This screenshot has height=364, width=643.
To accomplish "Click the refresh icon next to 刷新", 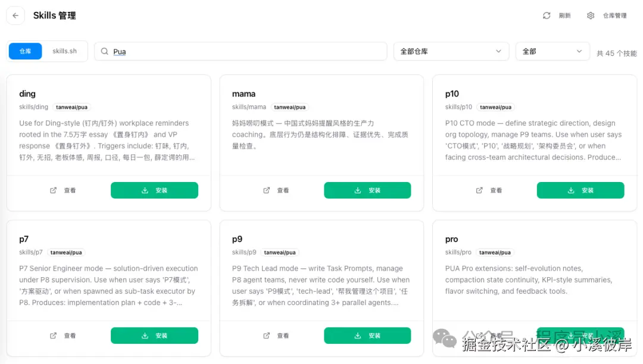I will tap(547, 15).
